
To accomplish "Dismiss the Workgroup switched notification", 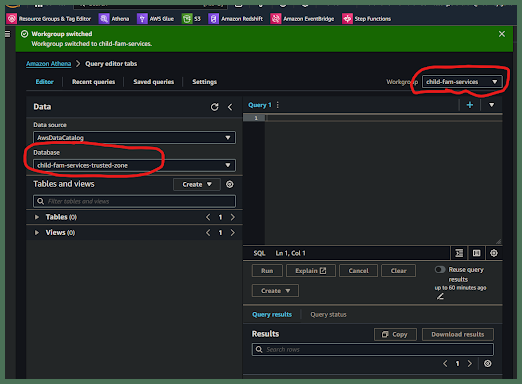I will coord(502,34).
